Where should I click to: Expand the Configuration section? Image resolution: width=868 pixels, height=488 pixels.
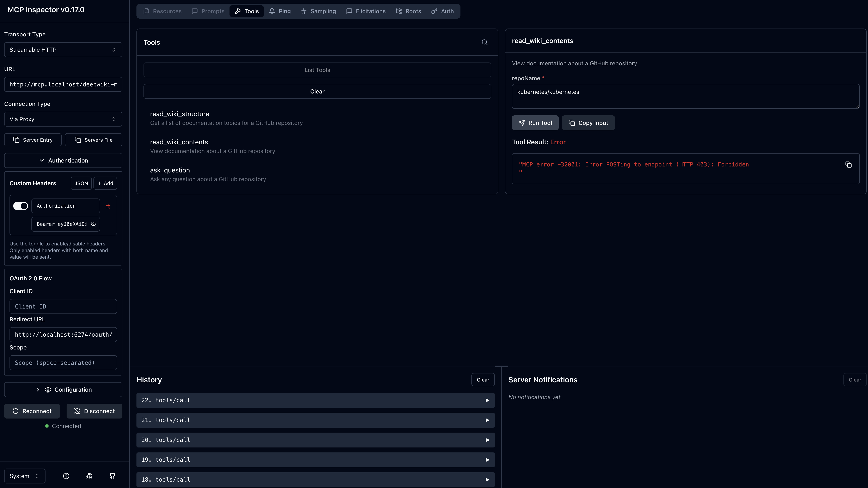coord(63,390)
